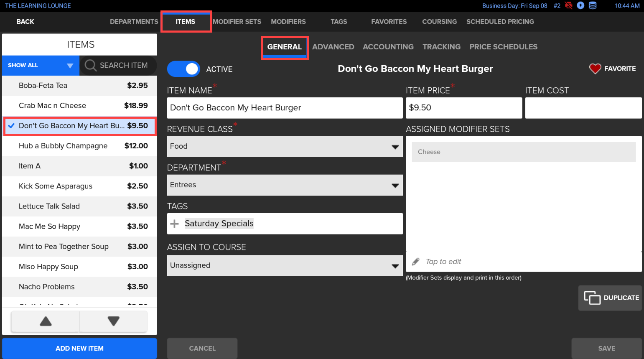Click the plus icon in Tags field

pyautogui.click(x=175, y=224)
